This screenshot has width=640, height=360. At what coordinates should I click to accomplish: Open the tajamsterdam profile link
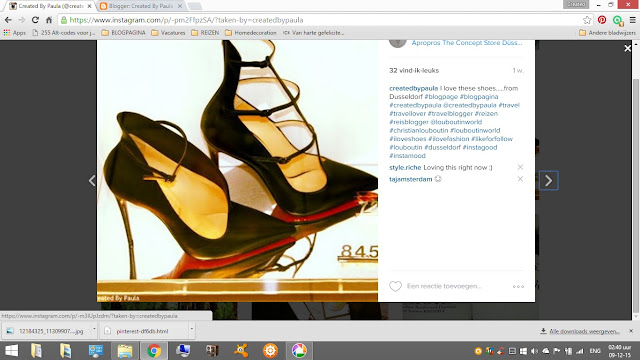(411, 179)
